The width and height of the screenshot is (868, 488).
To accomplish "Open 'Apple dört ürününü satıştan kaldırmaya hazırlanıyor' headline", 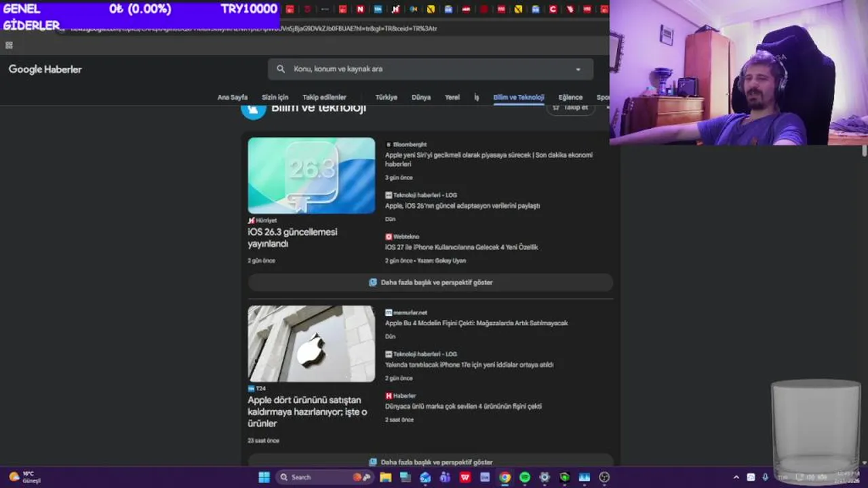I will point(307,411).
